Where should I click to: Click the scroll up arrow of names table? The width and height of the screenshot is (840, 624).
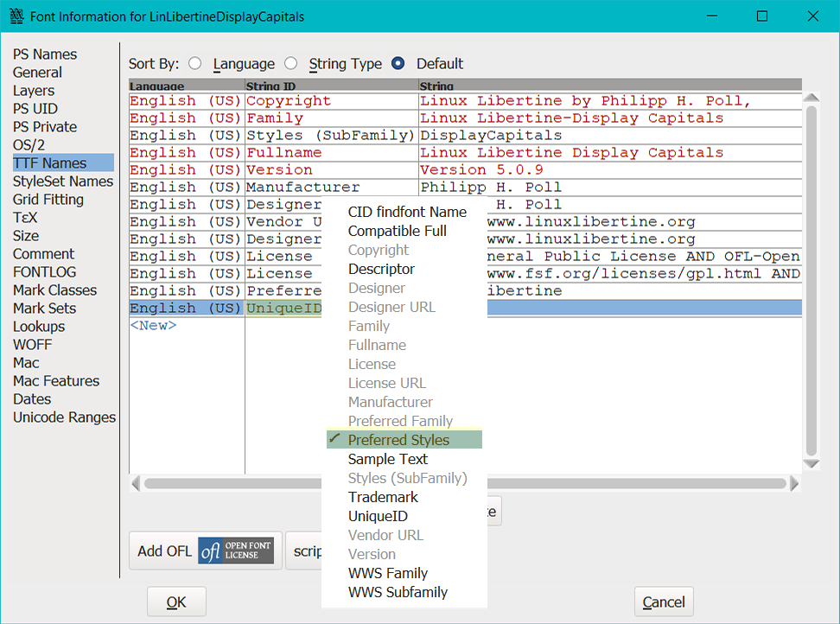pyautogui.click(x=811, y=98)
